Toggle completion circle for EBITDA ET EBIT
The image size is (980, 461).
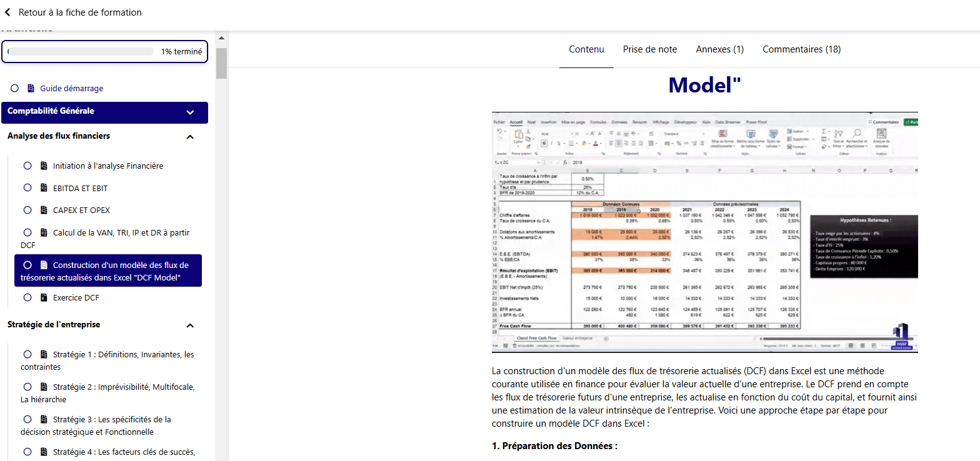pos(27,188)
